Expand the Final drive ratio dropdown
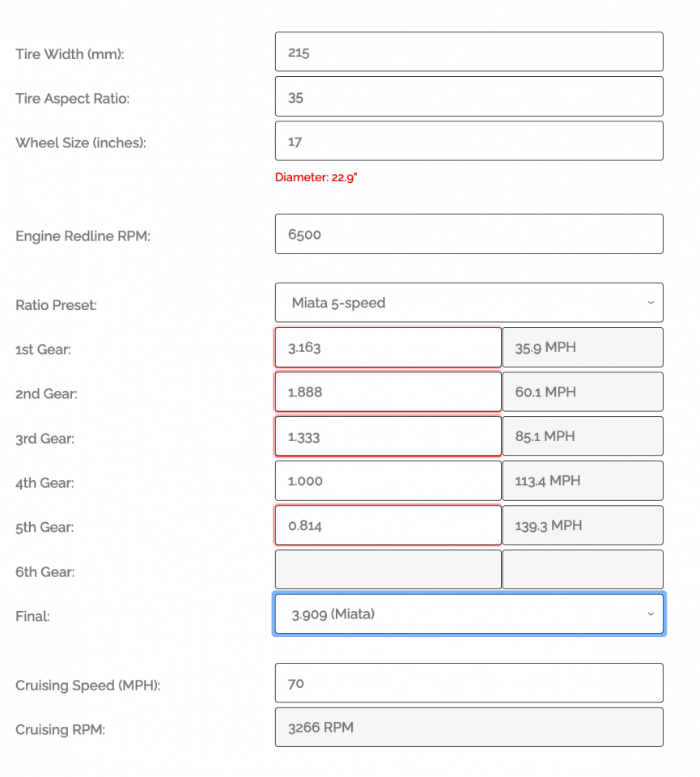Screen dimensions: 700x777 [x=469, y=614]
